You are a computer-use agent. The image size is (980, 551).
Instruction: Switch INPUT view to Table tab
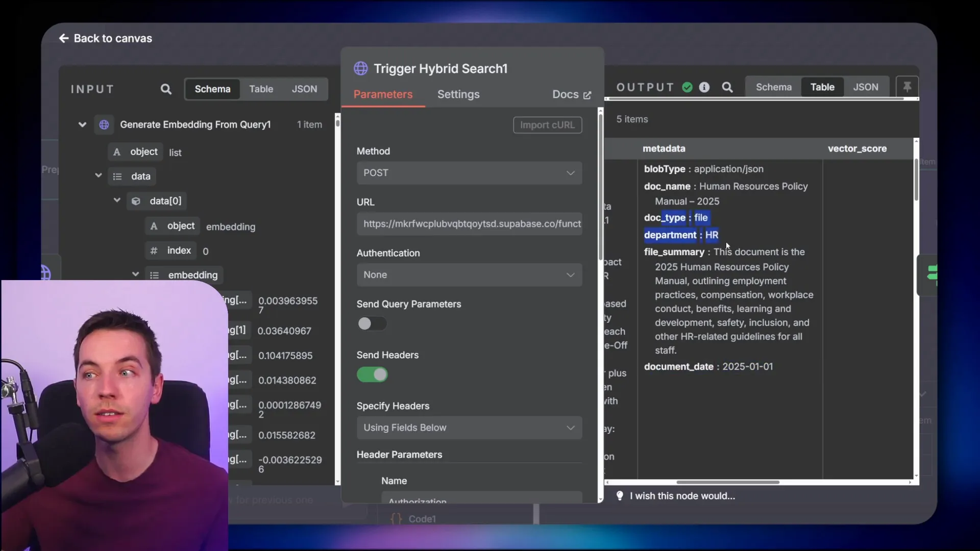261,89
